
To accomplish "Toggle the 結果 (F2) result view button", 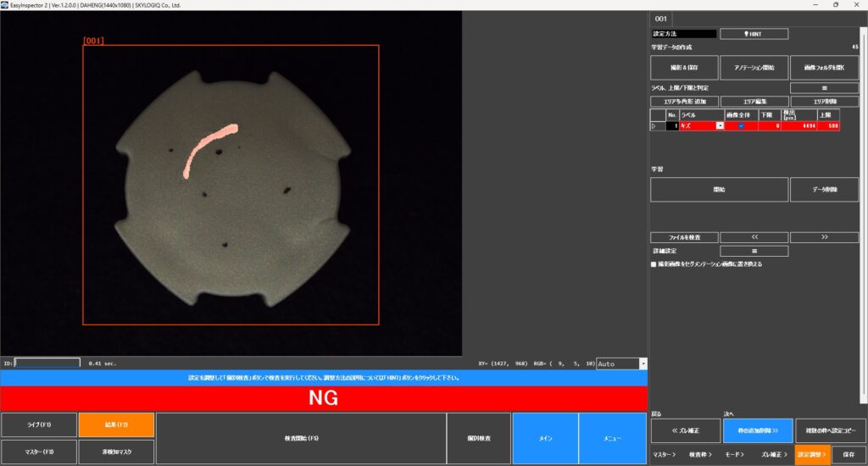I will pos(116,425).
